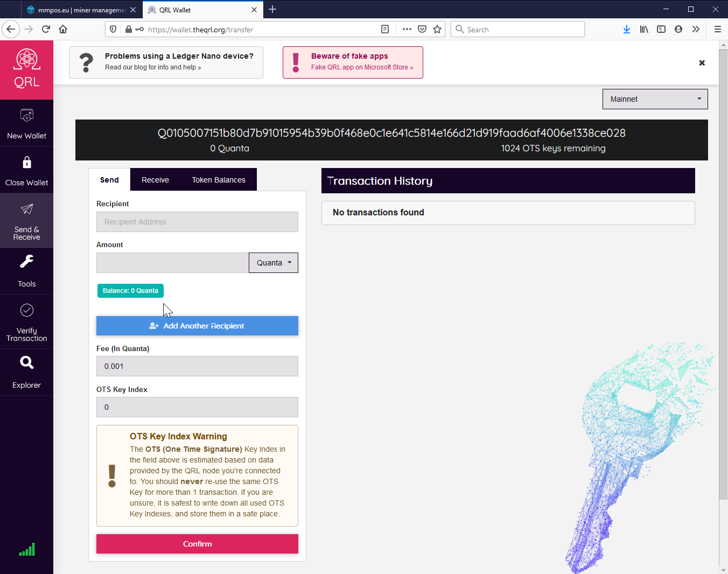
Task: Click the OTS Key Index field
Action: pos(197,407)
